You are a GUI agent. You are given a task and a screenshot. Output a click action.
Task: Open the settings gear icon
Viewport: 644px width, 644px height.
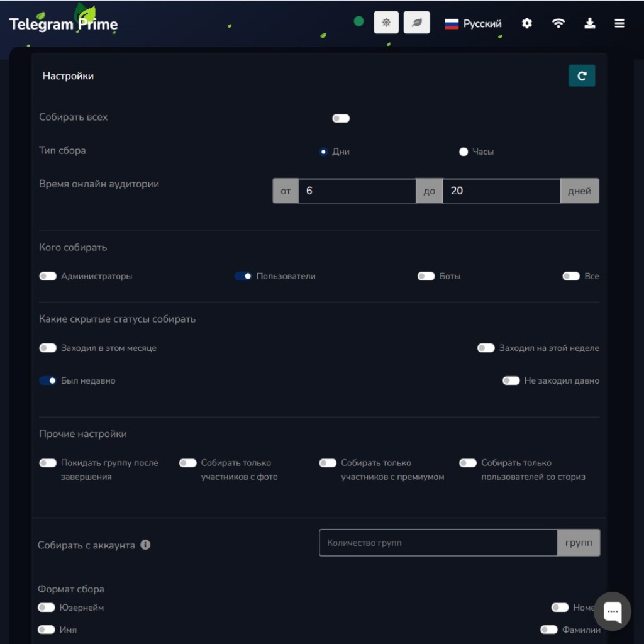pos(527,23)
